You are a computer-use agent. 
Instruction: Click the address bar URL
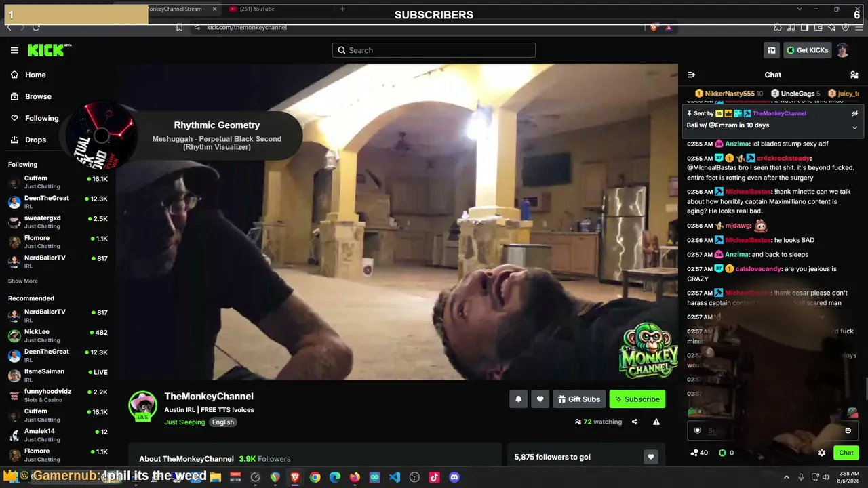coord(247,27)
